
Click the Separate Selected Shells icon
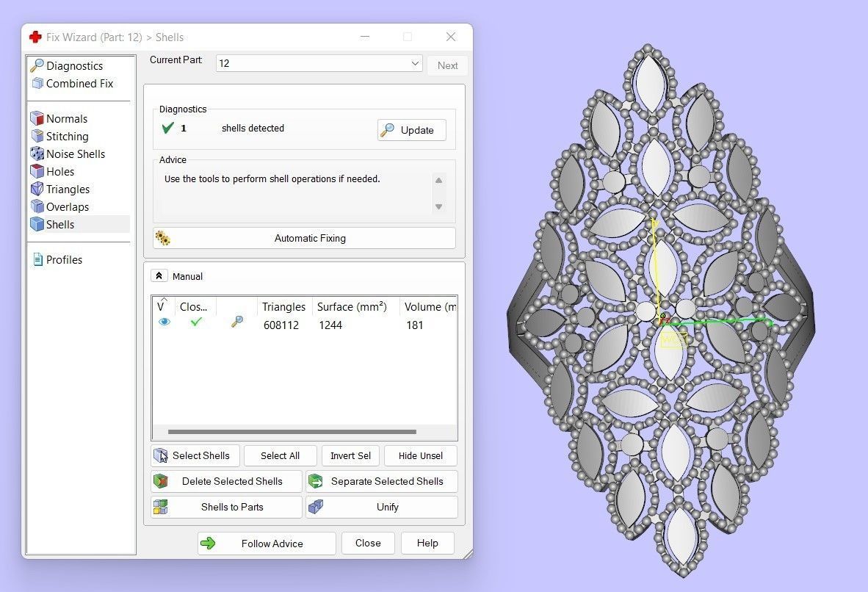click(316, 481)
